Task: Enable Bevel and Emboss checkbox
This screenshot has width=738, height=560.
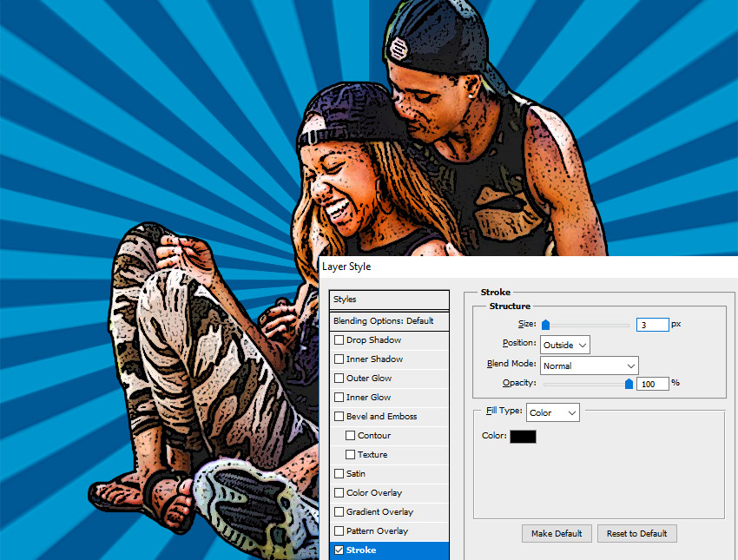Action: click(339, 416)
